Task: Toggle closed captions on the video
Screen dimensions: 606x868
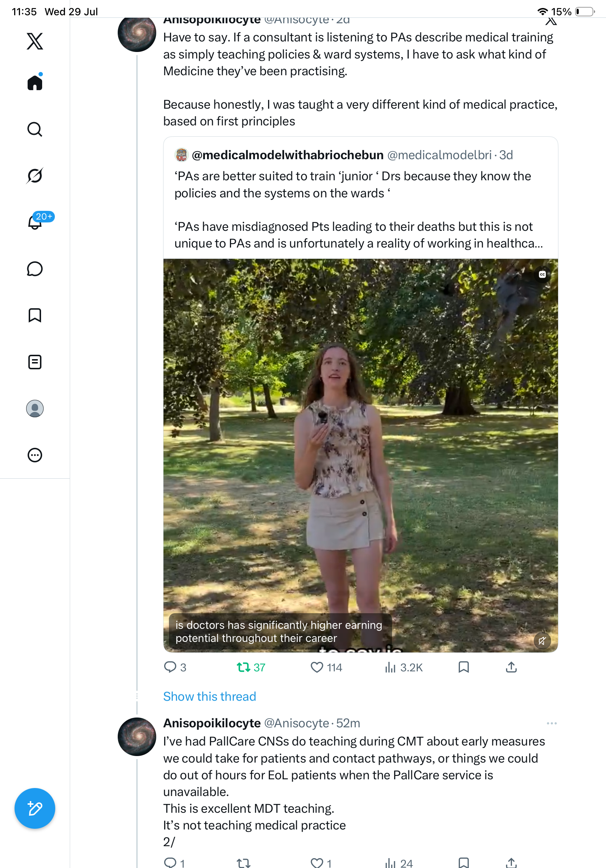Action: click(x=542, y=274)
